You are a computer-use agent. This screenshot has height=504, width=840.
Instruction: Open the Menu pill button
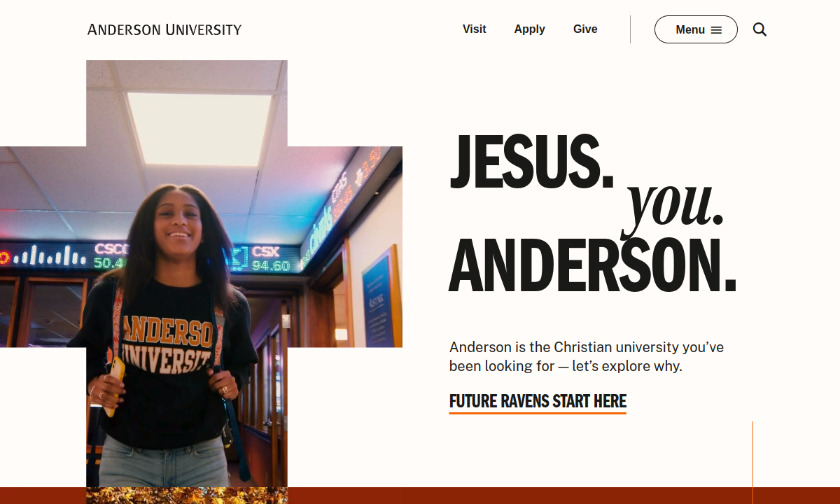[696, 29]
